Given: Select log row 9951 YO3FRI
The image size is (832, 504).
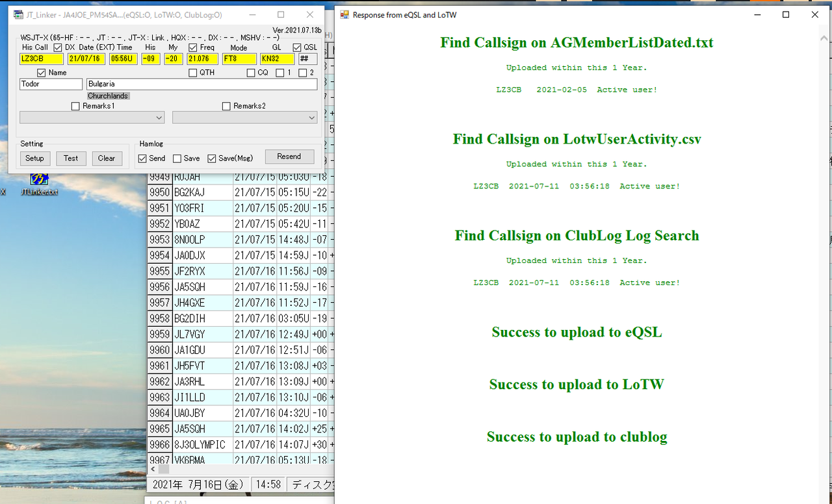Looking at the screenshot, I should (240, 208).
